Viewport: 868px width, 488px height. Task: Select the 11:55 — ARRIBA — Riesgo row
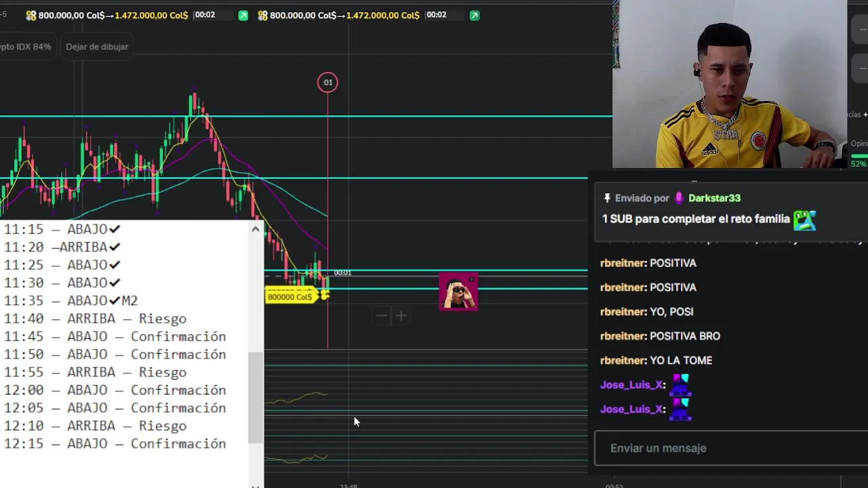[95, 372]
